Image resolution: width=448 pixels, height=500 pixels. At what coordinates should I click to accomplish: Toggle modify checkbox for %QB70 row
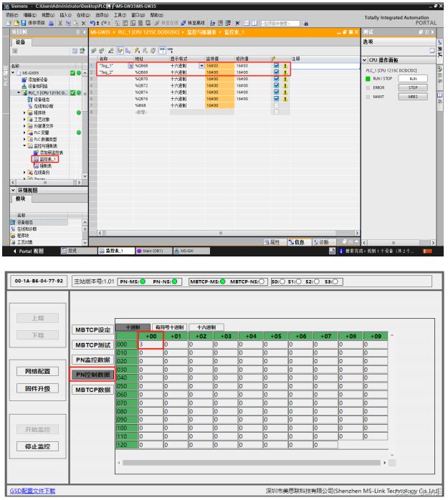pos(277,79)
